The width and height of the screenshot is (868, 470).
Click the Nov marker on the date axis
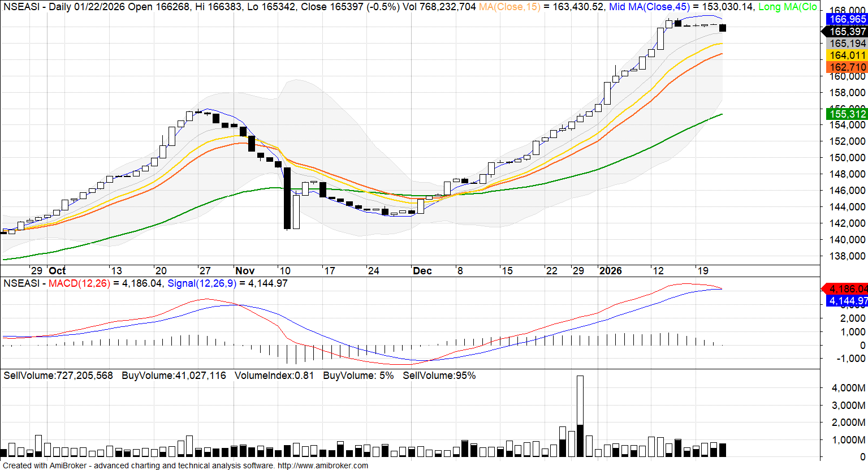(x=245, y=271)
